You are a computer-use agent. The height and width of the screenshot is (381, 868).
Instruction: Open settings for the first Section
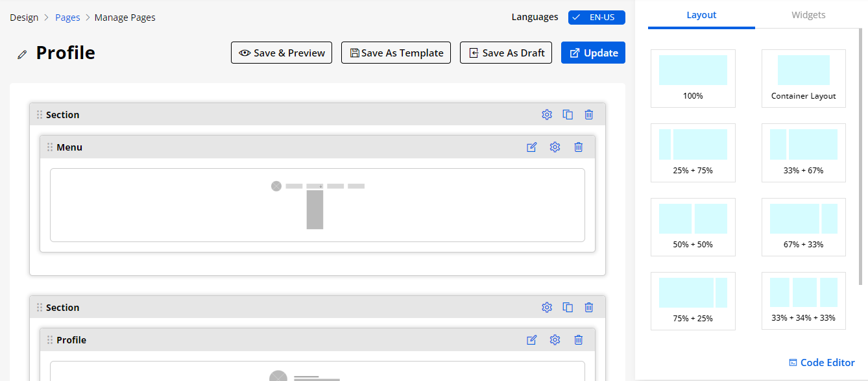[546, 115]
